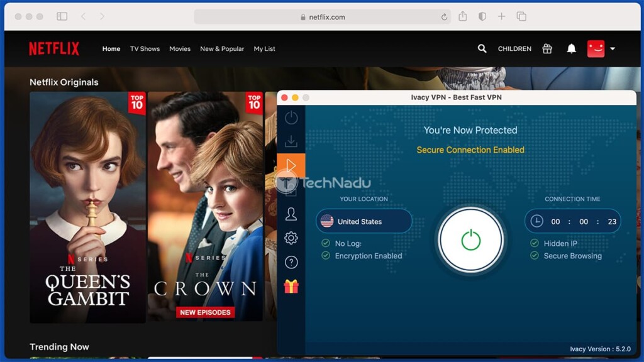644x362 pixels.
Task: Open a new Safari tab
Action: (501, 16)
